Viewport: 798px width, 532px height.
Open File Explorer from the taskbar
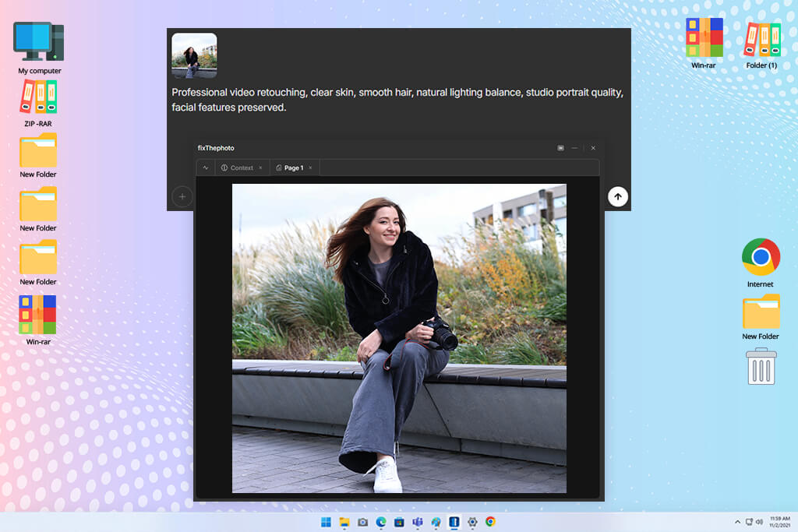pyautogui.click(x=344, y=522)
